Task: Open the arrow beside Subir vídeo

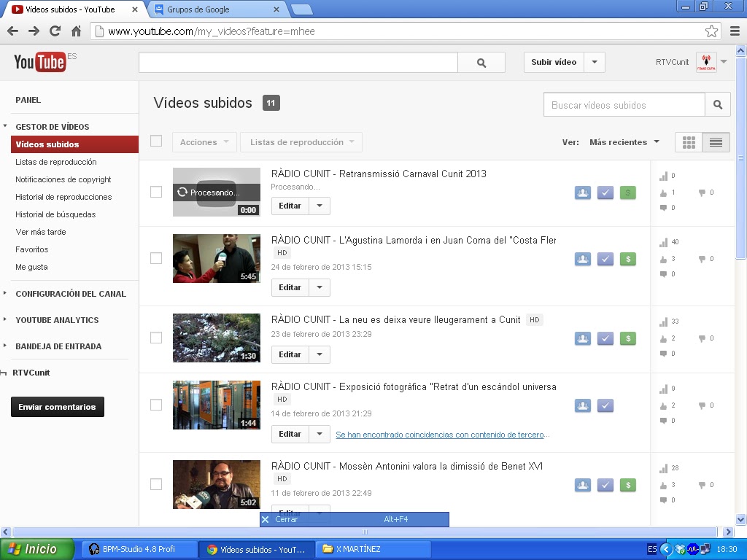Action: (595, 63)
